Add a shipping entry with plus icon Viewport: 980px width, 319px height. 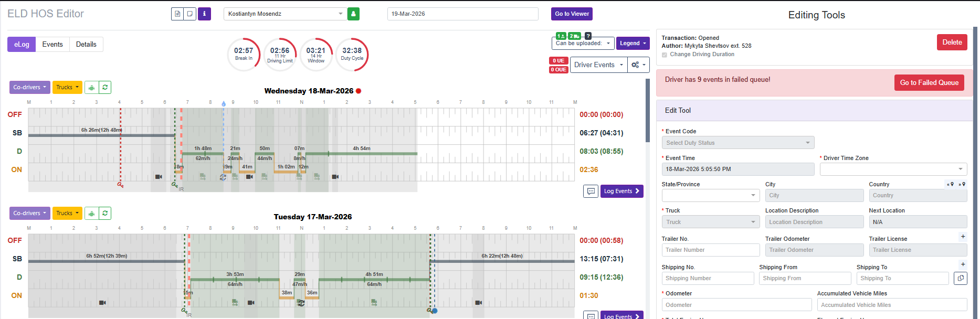click(963, 264)
